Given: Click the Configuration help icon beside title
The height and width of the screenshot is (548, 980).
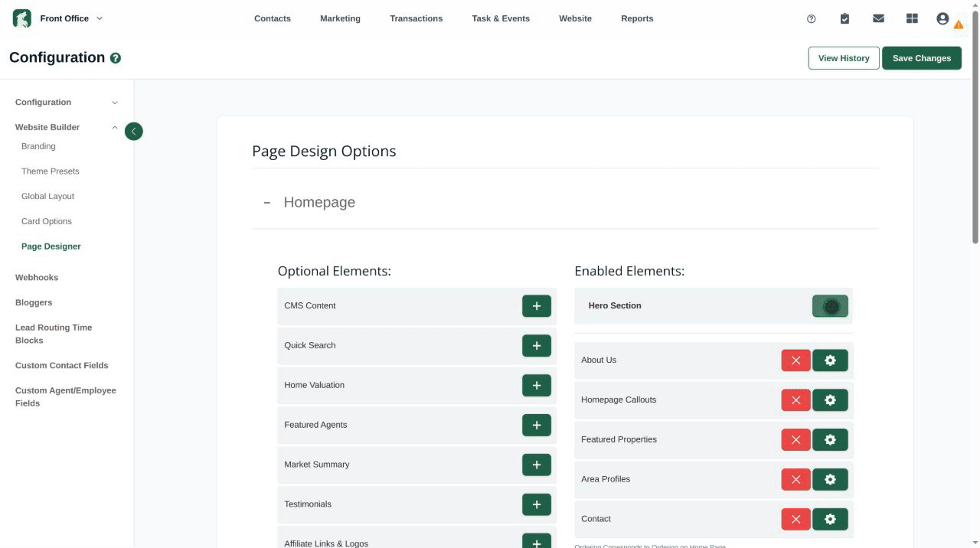Looking at the screenshot, I should pos(116,58).
